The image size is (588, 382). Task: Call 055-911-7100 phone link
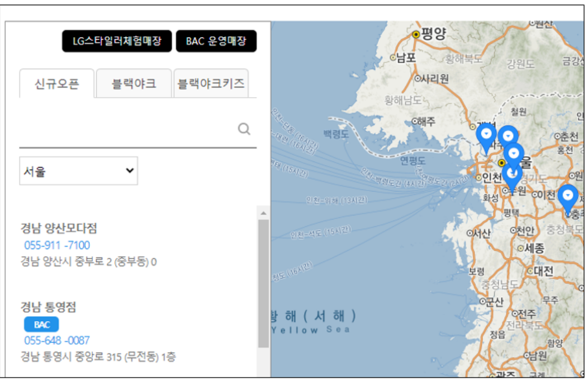[x=57, y=245]
